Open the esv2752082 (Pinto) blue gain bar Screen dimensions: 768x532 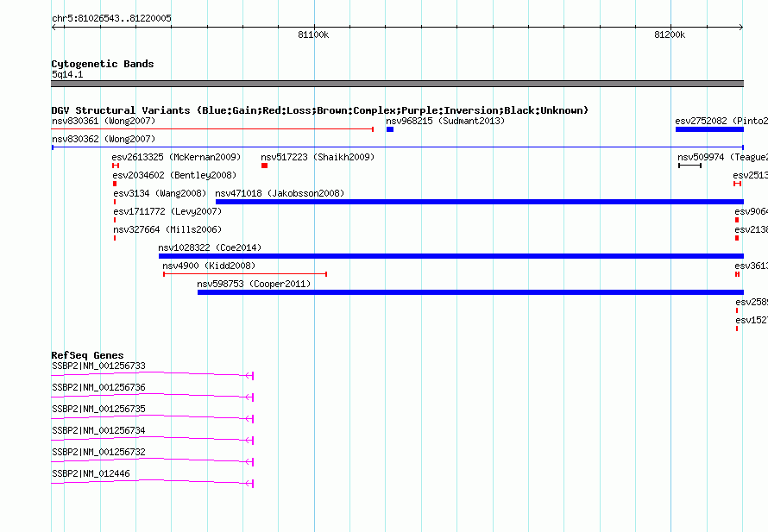point(709,129)
